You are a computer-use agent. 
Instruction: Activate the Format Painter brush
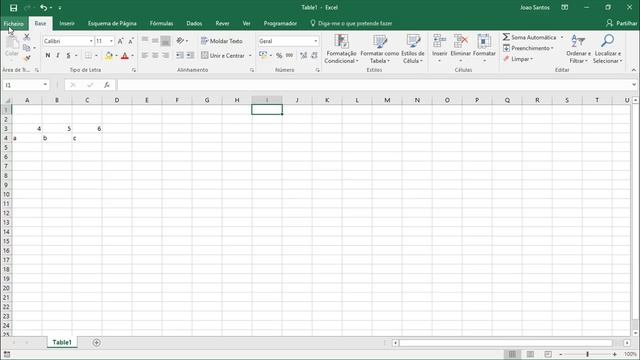click(x=27, y=58)
